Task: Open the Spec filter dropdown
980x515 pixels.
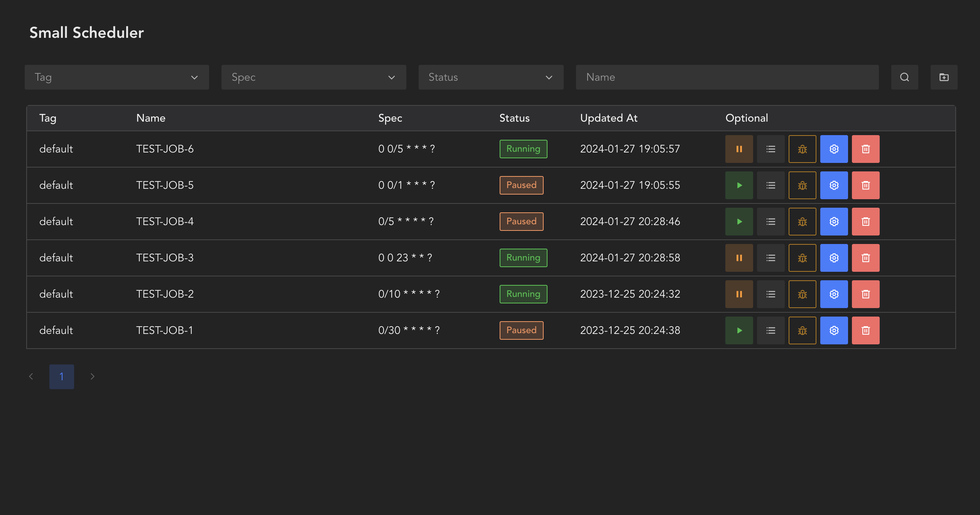Action: [x=313, y=77]
